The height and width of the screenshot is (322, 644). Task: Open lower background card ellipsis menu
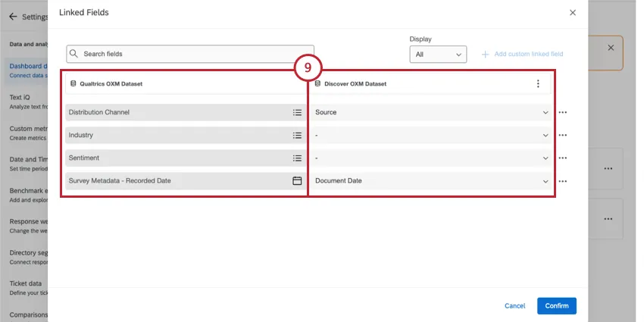(x=608, y=219)
